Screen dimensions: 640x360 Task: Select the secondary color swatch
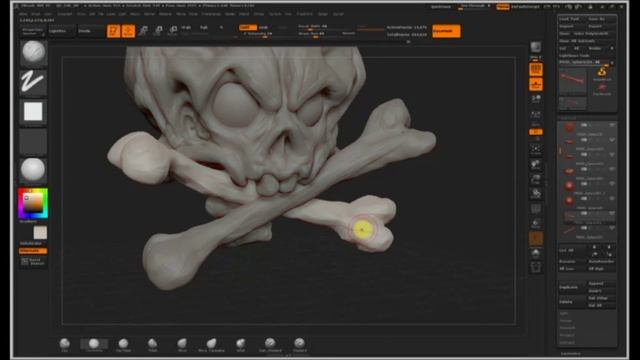pyautogui.click(x=40, y=232)
